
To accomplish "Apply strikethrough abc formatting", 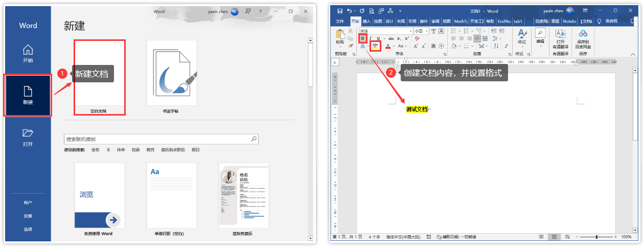I will point(391,38).
